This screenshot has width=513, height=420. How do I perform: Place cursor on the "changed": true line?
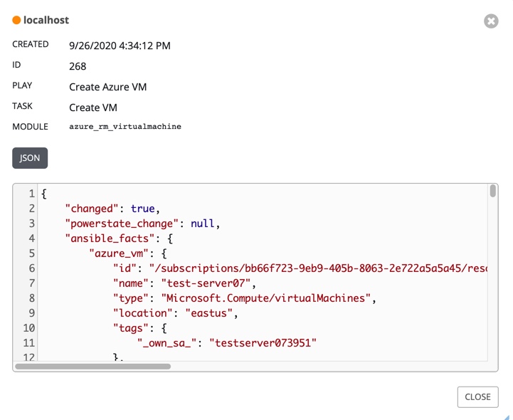tap(110, 209)
